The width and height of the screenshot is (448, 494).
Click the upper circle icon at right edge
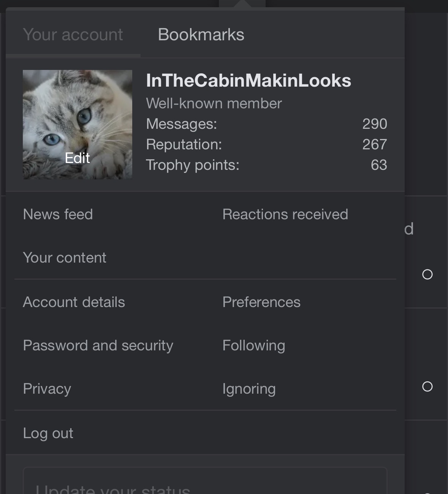click(x=427, y=274)
